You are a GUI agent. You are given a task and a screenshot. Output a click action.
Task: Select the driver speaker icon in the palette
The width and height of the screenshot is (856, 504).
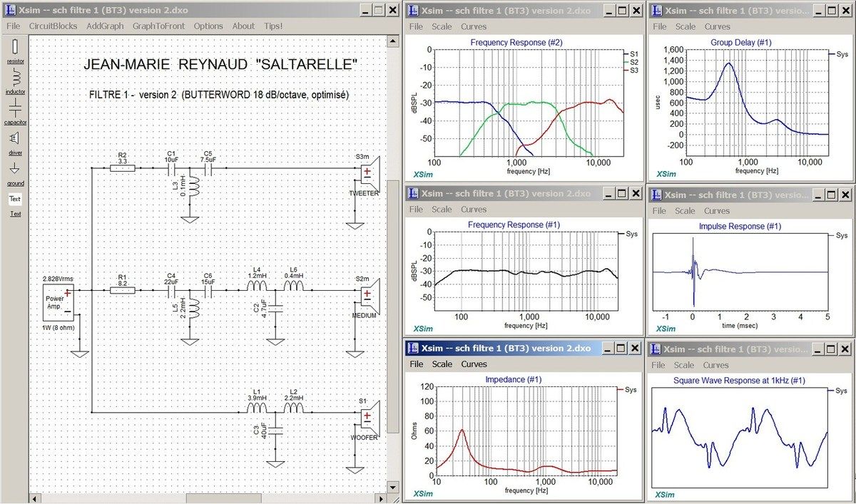click(15, 138)
